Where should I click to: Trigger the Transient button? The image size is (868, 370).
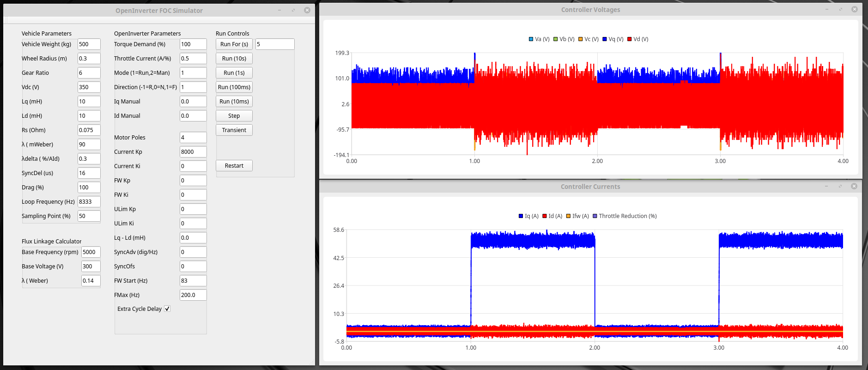tap(234, 130)
